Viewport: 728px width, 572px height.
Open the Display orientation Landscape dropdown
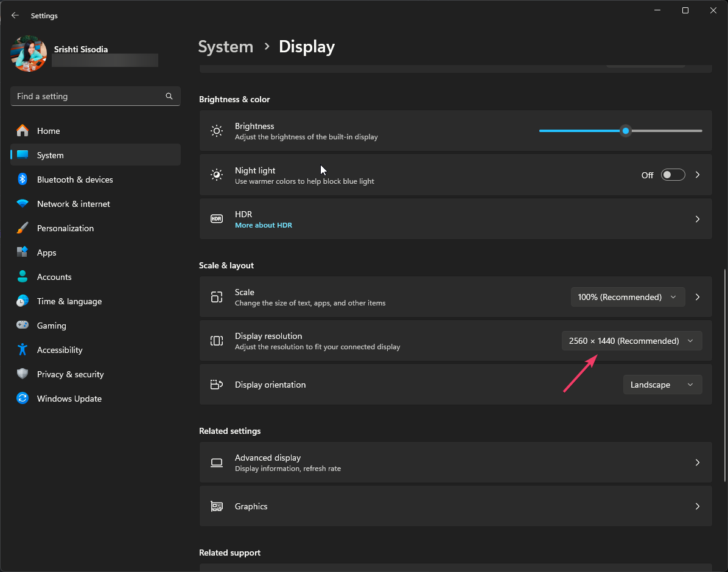(x=662, y=385)
